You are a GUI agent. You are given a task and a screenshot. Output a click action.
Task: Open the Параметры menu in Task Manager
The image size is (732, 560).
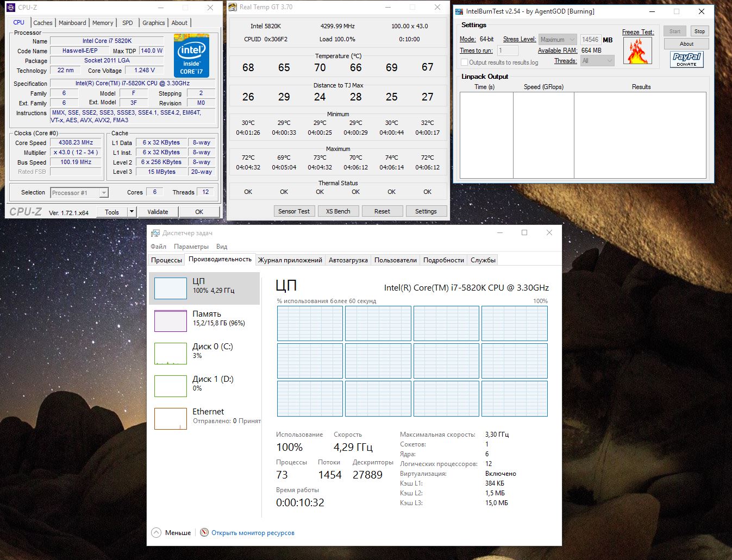point(191,247)
